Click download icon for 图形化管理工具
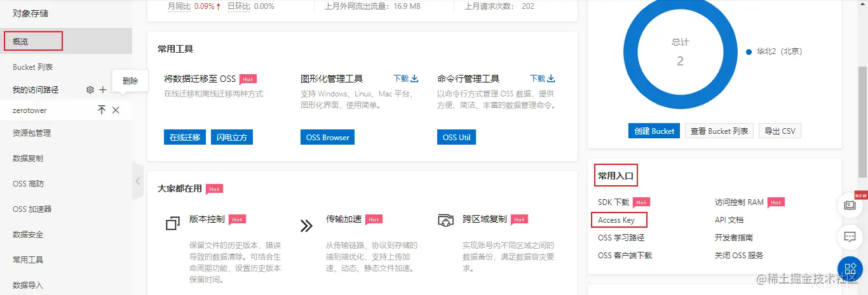Screen dimensions: 868x295 tap(415, 79)
